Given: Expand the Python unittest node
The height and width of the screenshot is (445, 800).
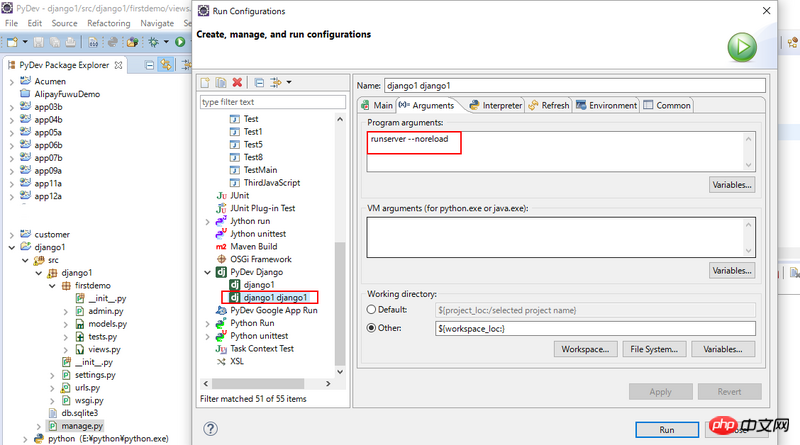Looking at the screenshot, I should [207, 336].
